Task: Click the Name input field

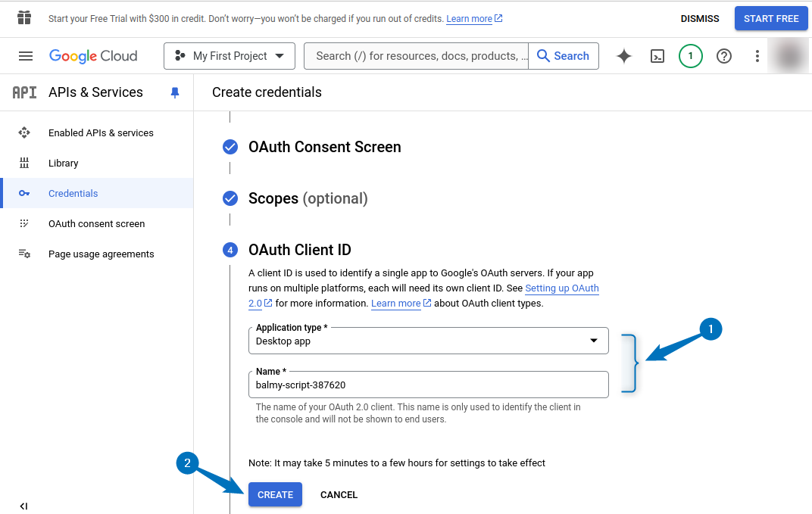Action: pyautogui.click(x=428, y=385)
